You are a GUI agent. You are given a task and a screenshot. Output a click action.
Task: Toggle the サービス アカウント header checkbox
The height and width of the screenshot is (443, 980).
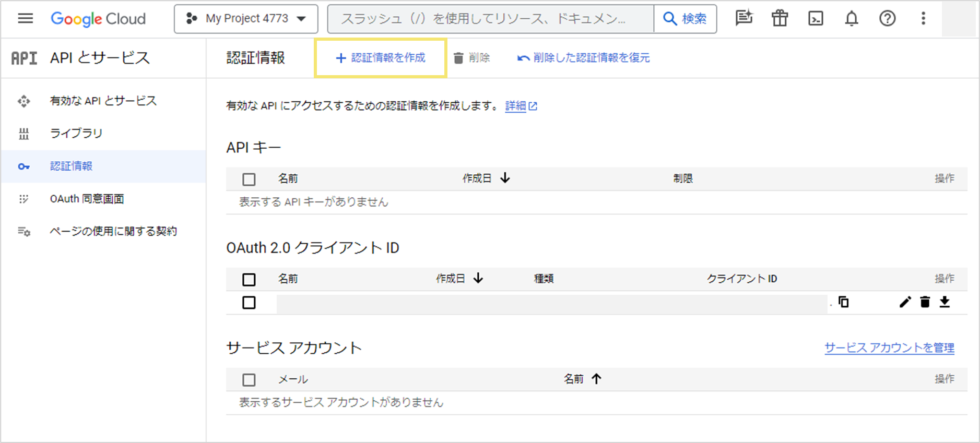(249, 379)
